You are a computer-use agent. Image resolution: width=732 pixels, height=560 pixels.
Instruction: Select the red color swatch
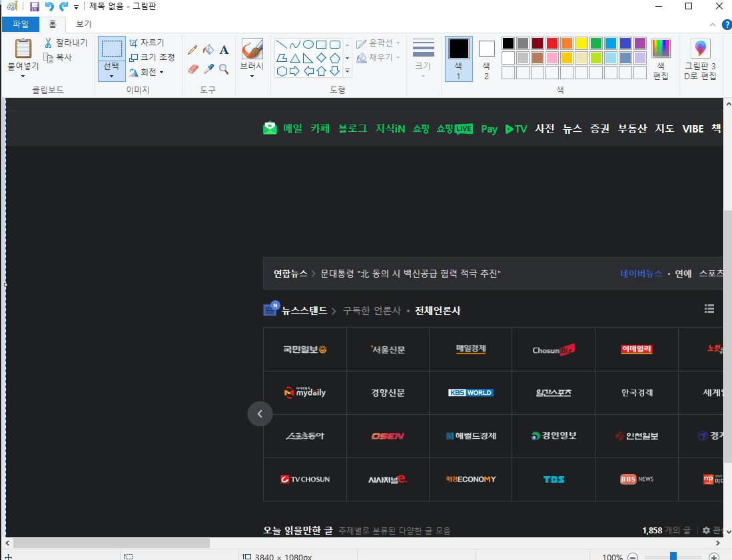click(553, 43)
